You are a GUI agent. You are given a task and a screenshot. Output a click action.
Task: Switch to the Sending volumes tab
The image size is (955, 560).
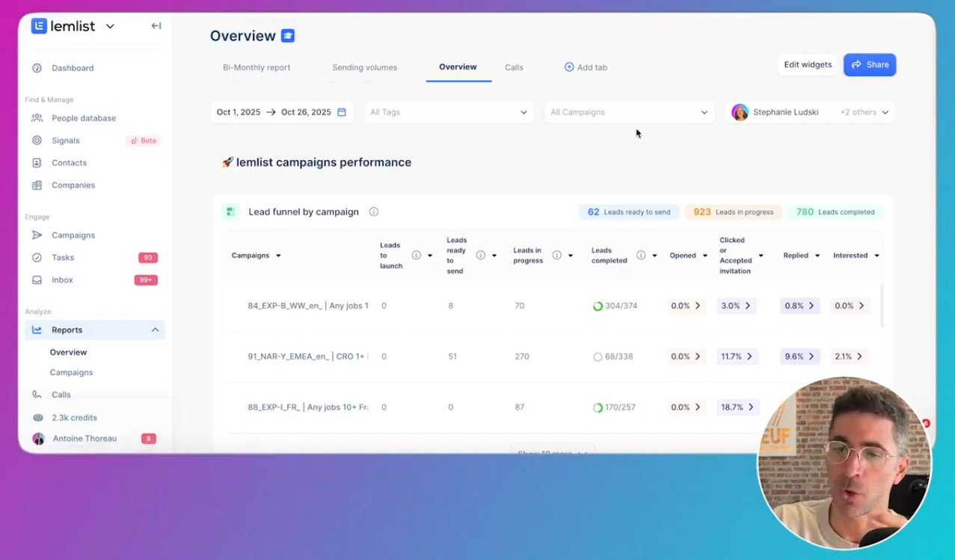(364, 67)
